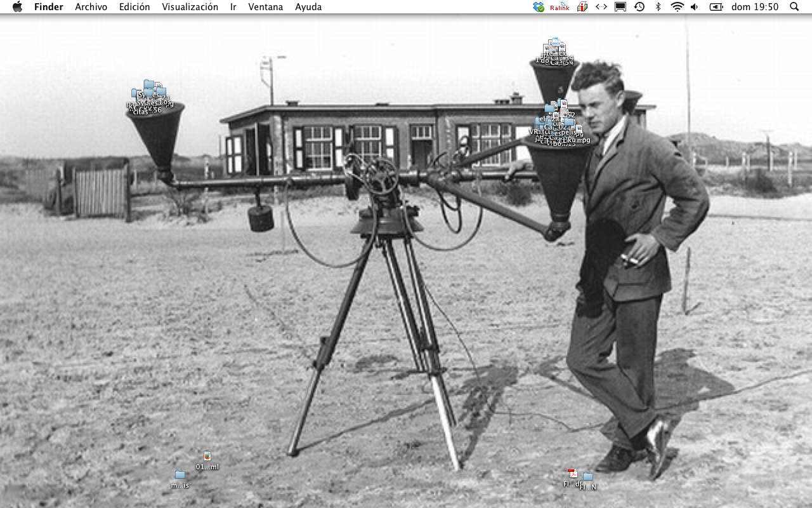Open the Ayuda help menu

pyautogui.click(x=308, y=7)
